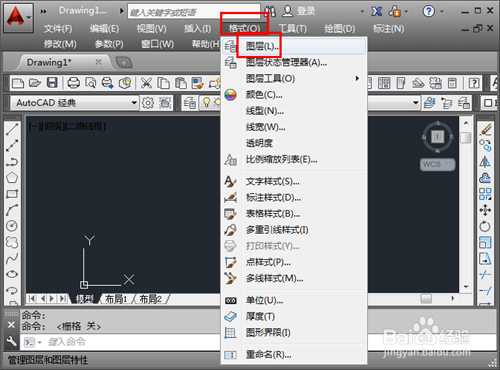
Task: Select the Erase tool in Modify toolbar
Action: pyautogui.click(x=486, y=129)
